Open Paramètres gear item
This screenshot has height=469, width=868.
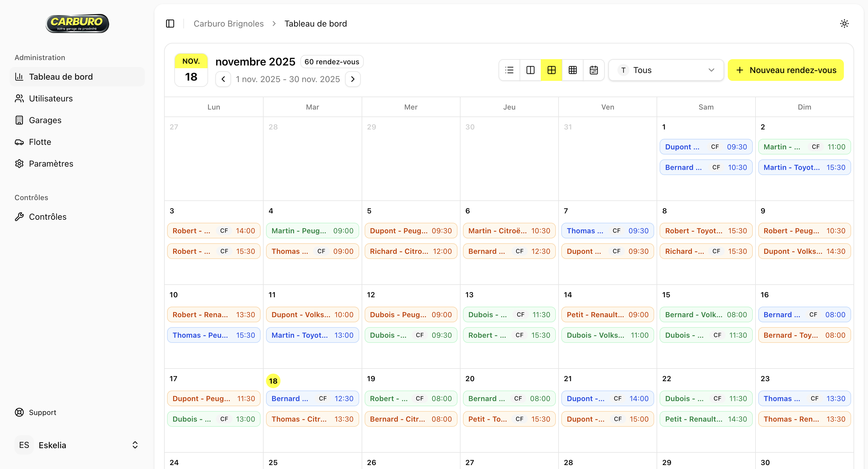click(51, 164)
